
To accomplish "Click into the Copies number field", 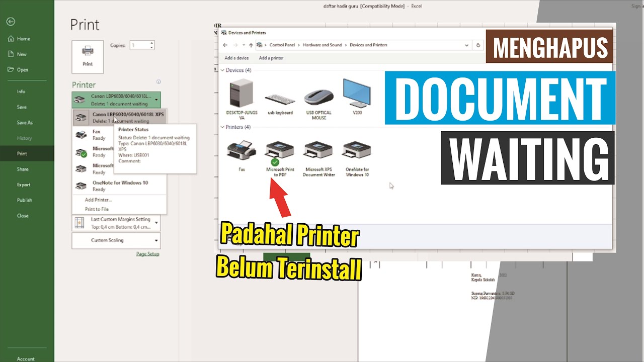I will coord(139,45).
